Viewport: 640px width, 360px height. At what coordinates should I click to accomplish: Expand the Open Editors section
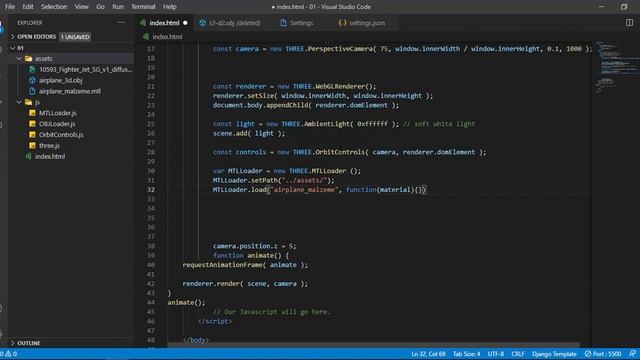pos(13,37)
